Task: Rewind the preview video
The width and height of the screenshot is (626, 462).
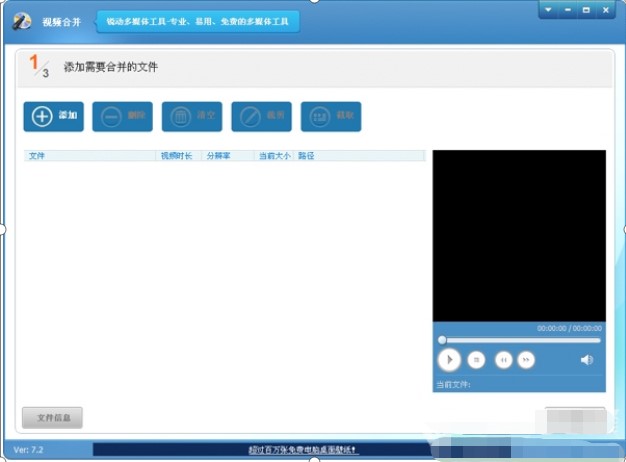Action: coord(503,360)
